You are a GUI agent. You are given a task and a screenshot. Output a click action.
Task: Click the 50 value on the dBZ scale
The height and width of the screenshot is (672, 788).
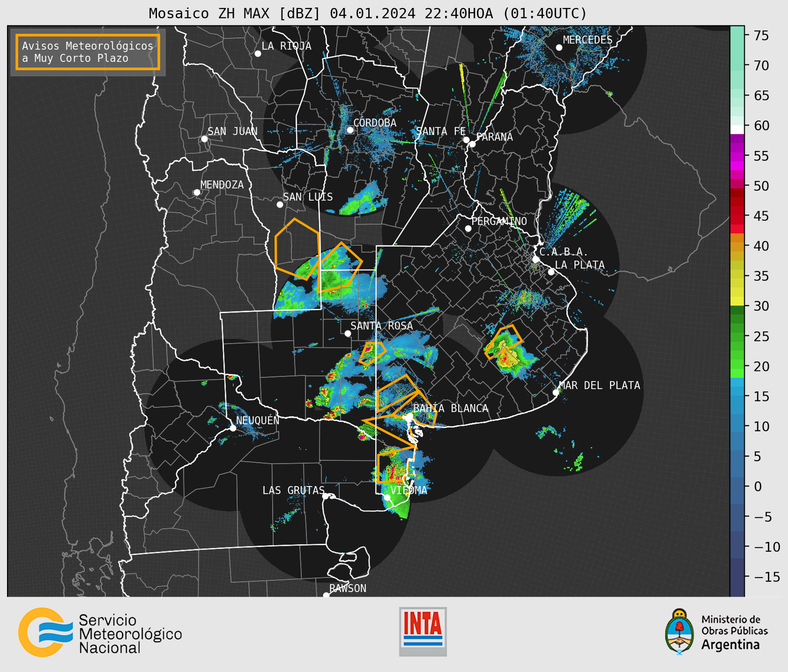[x=761, y=186]
